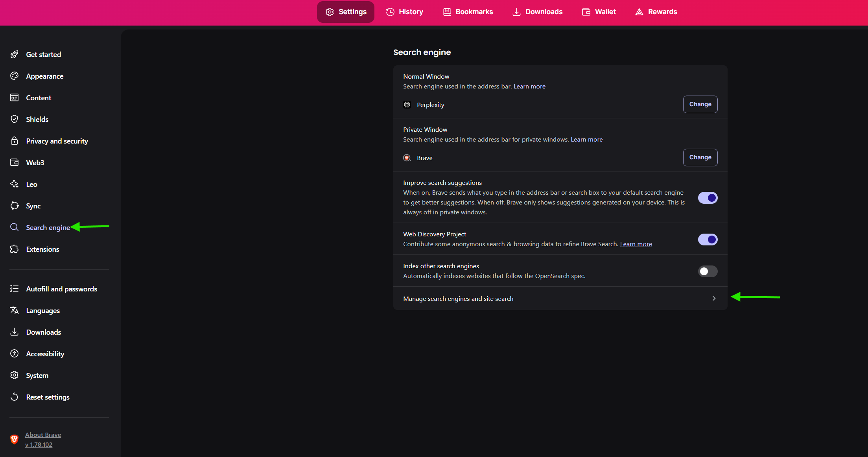The height and width of the screenshot is (457, 868).
Task: Click the Perplexity search engine icon
Action: 407,105
